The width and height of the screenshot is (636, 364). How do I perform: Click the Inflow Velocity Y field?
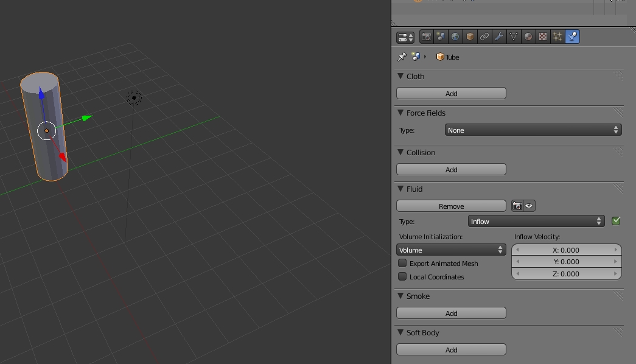pyautogui.click(x=566, y=262)
